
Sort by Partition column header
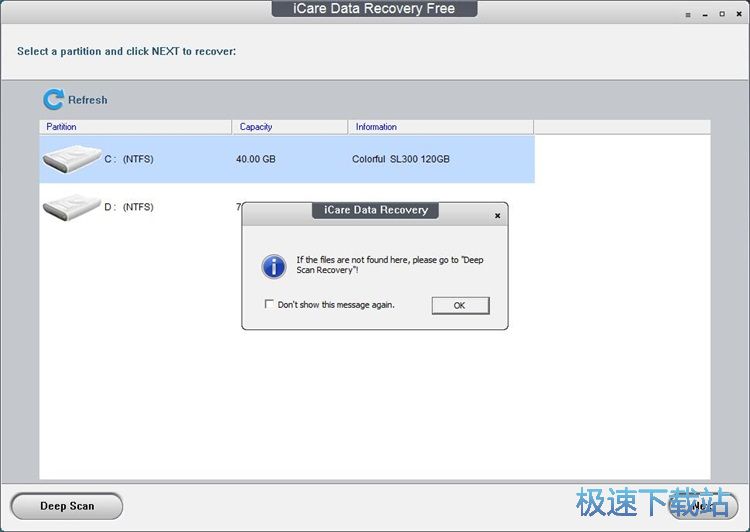click(x=135, y=127)
